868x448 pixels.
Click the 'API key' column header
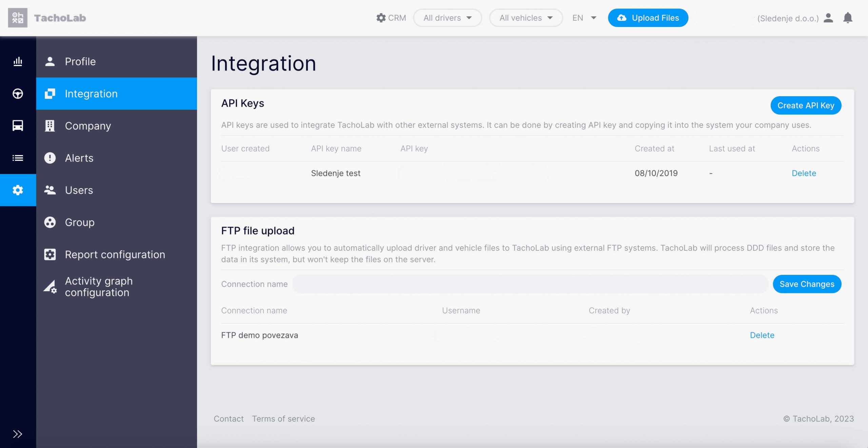click(x=414, y=148)
